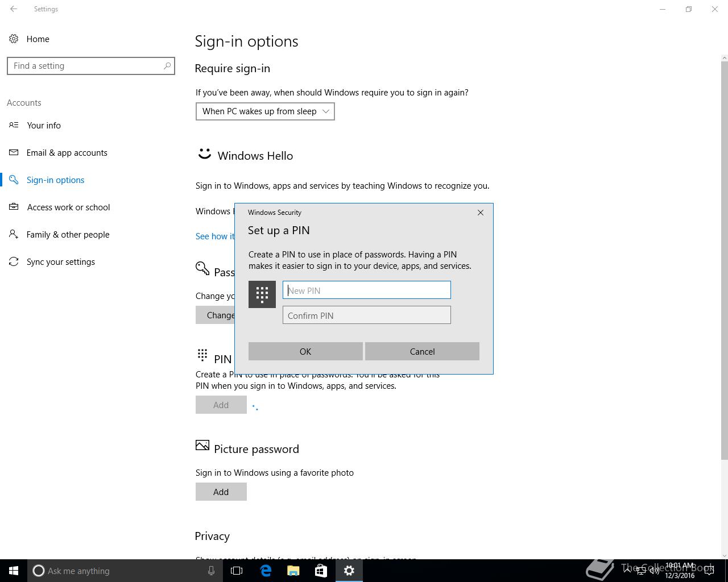
Task: Open Sync your settings
Action: point(61,261)
